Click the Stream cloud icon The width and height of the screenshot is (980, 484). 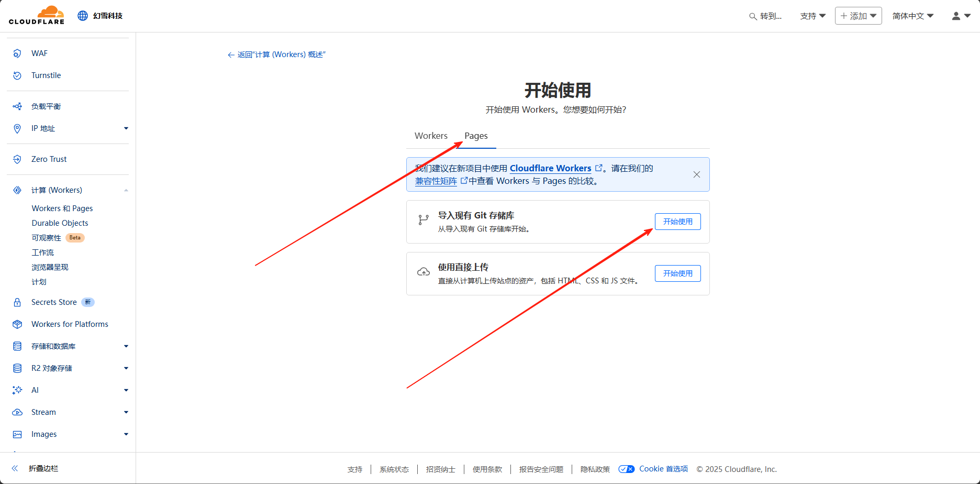pyautogui.click(x=17, y=412)
